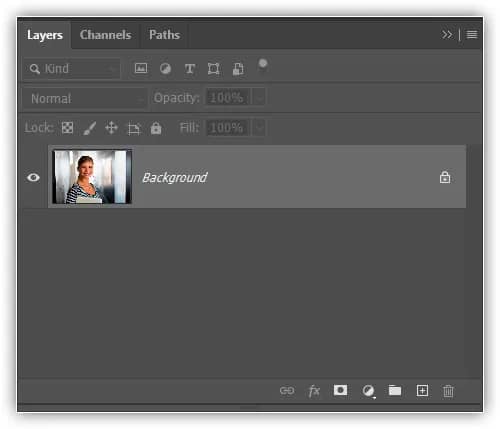
Task: Add a layer mask
Action: (340, 390)
